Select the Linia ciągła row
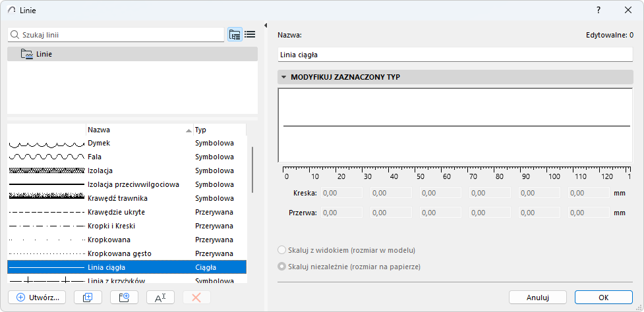This screenshot has width=644, height=312. pos(127,267)
